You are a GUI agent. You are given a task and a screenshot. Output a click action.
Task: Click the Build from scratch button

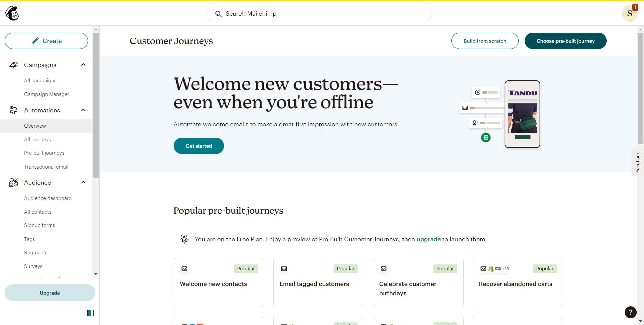click(485, 41)
